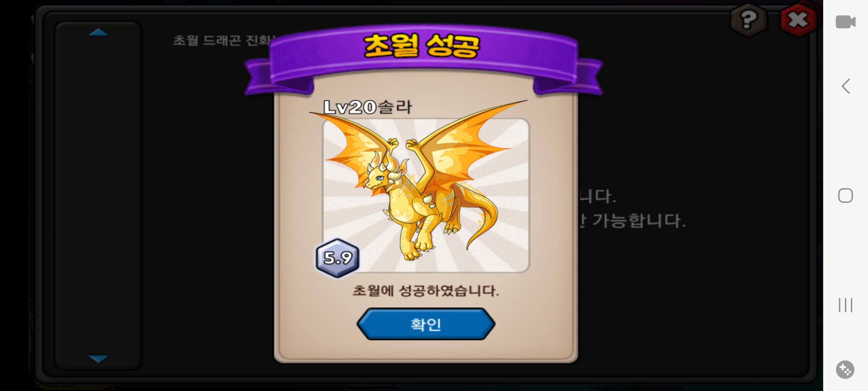The height and width of the screenshot is (391, 868).
Task: Click the empty left dragon list panel
Action: (x=98, y=195)
